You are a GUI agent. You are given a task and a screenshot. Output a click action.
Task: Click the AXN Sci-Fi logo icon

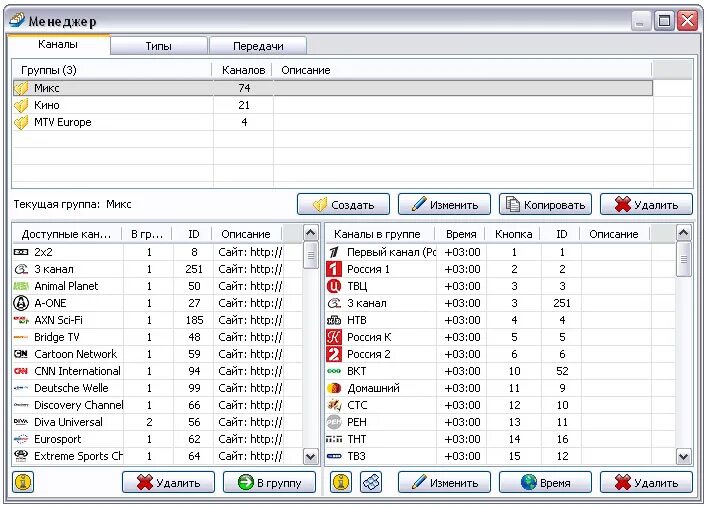click(x=21, y=320)
